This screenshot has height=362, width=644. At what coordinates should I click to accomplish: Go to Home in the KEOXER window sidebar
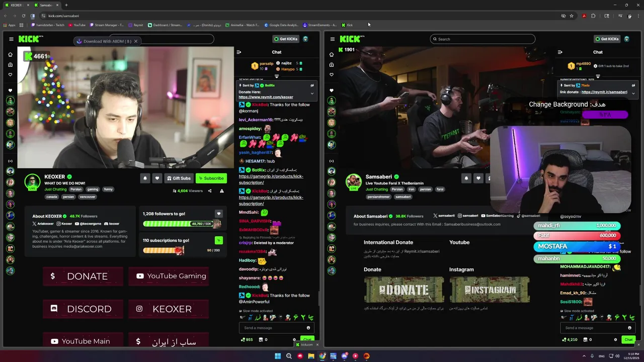[10, 54]
